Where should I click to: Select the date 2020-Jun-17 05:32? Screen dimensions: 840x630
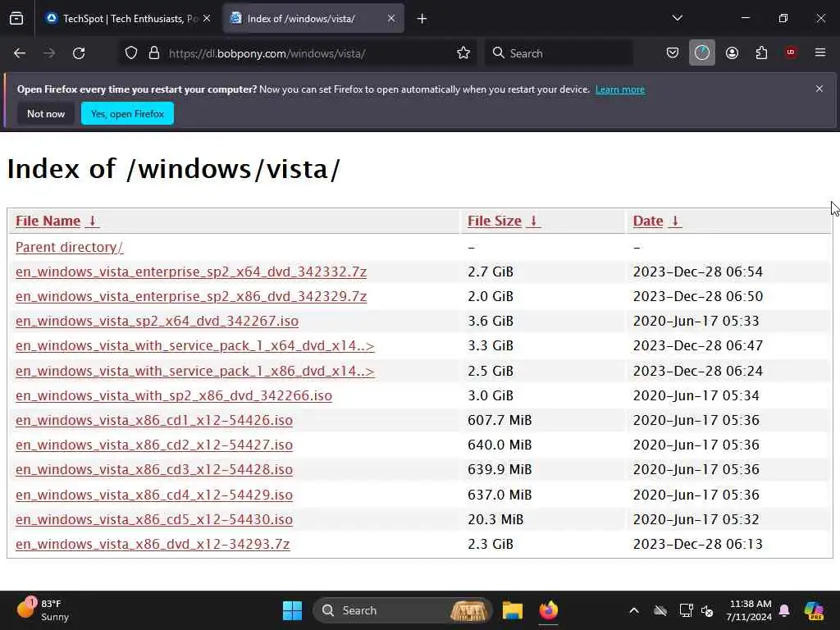click(696, 519)
